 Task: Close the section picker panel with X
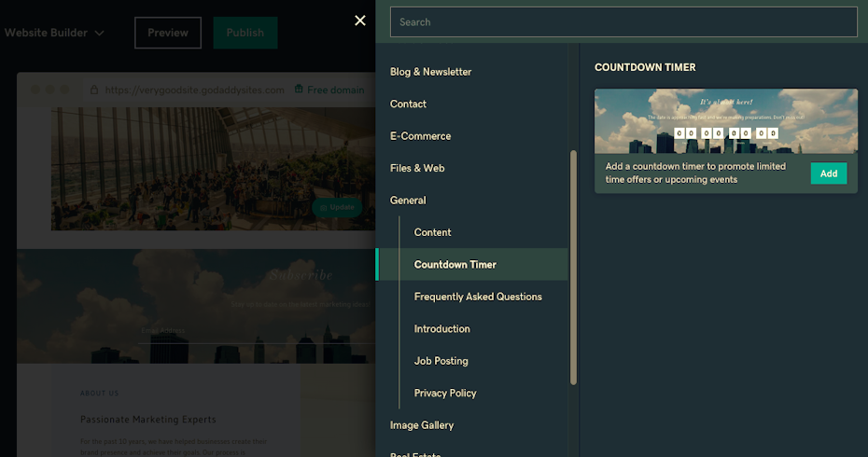(360, 21)
